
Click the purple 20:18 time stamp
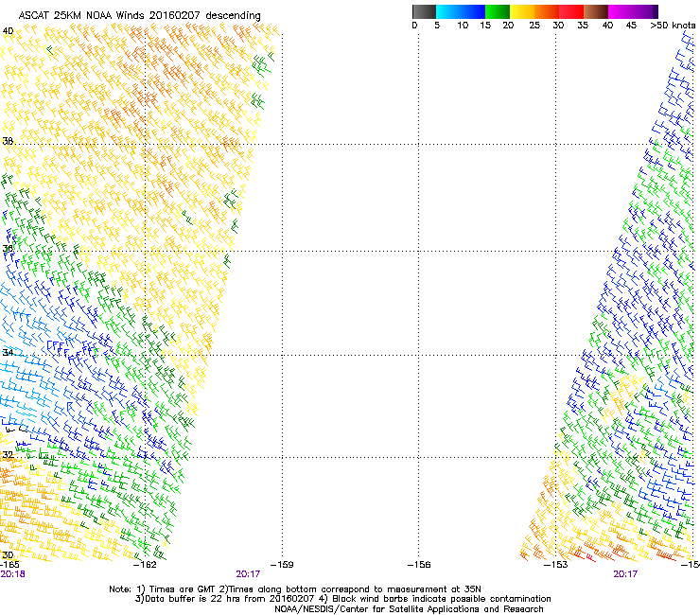tap(12, 574)
